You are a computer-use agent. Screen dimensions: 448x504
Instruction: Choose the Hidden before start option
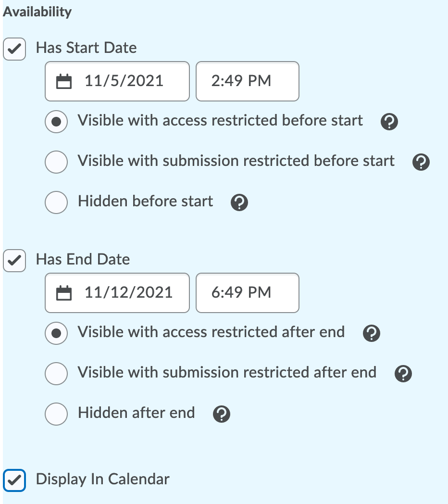tap(56, 202)
